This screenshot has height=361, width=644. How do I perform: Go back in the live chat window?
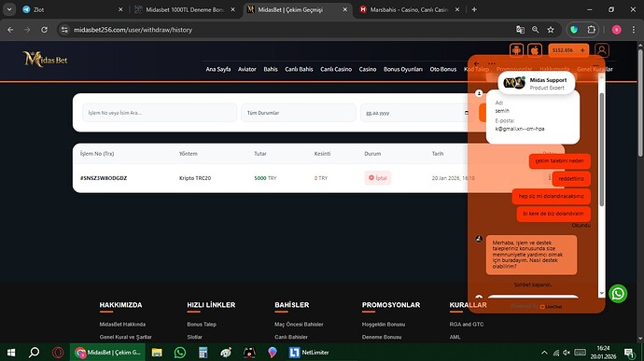[476, 63]
